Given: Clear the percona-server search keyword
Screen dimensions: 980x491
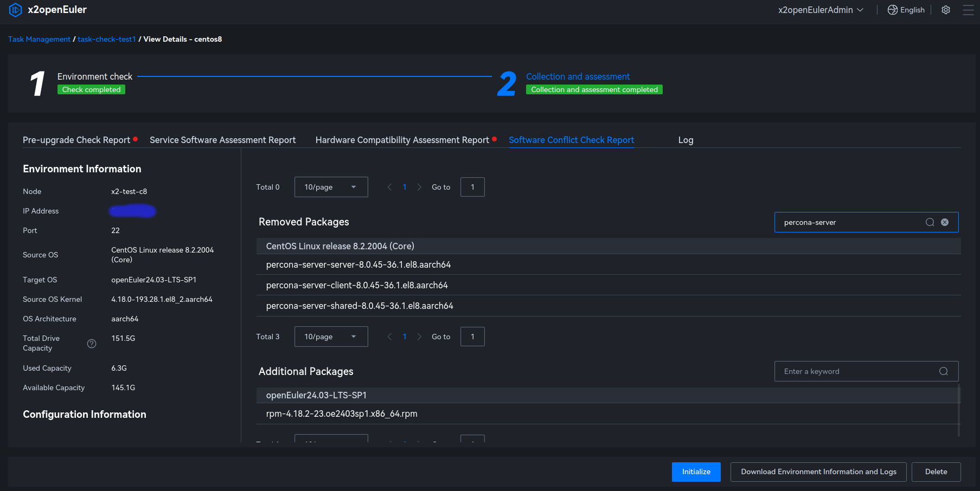Looking at the screenshot, I should point(945,222).
